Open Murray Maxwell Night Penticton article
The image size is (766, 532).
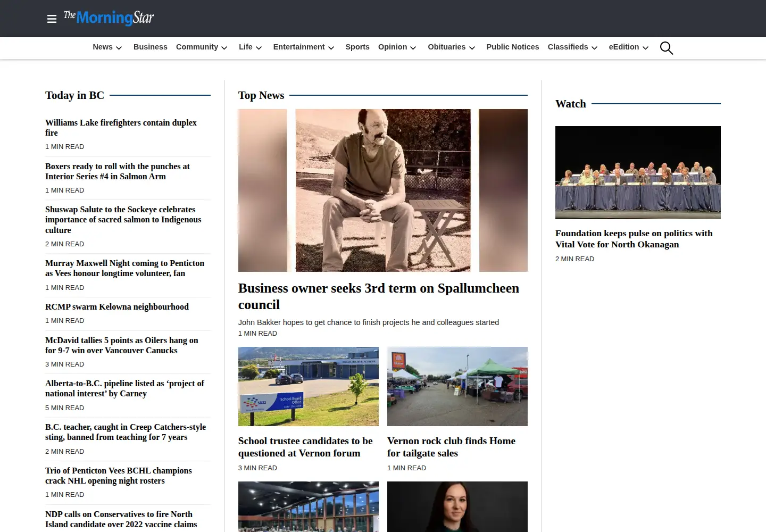click(x=124, y=268)
